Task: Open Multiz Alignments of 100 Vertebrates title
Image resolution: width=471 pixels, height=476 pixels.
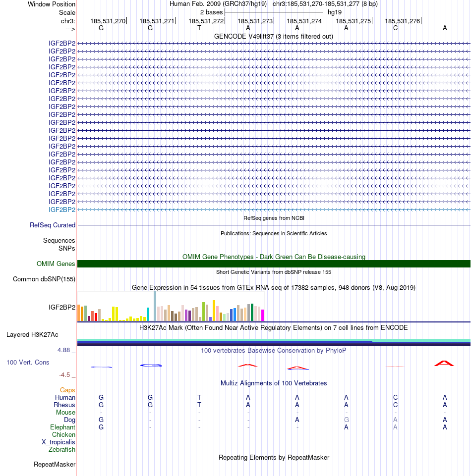Action: coord(274,383)
